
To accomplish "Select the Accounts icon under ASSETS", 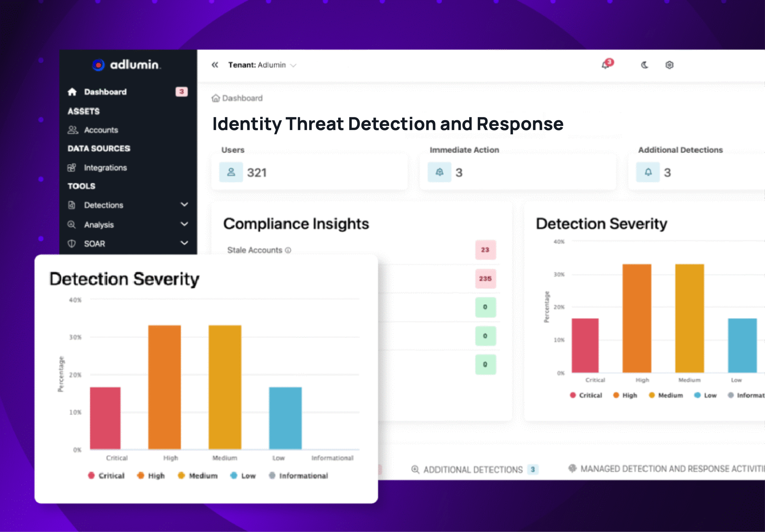I will pyautogui.click(x=73, y=130).
